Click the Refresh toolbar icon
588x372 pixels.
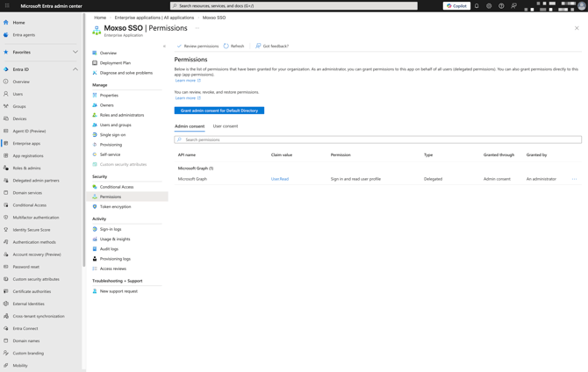coord(233,46)
